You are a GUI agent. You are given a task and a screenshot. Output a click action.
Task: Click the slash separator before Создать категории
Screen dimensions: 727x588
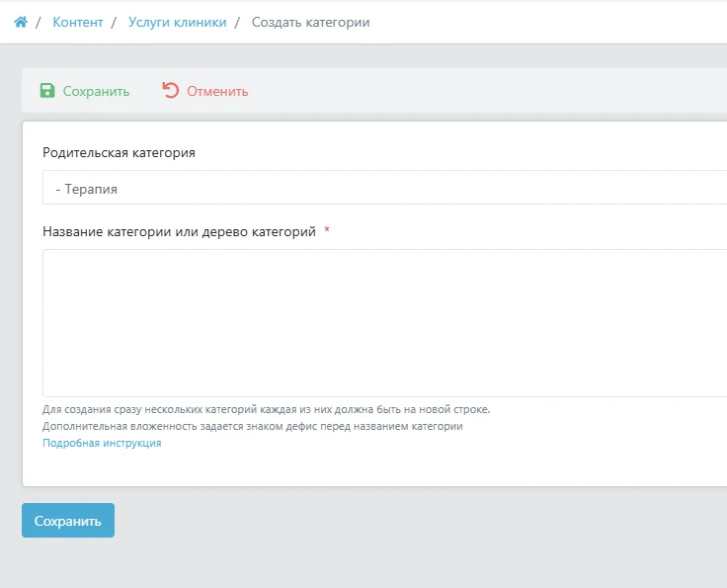pos(238,22)
